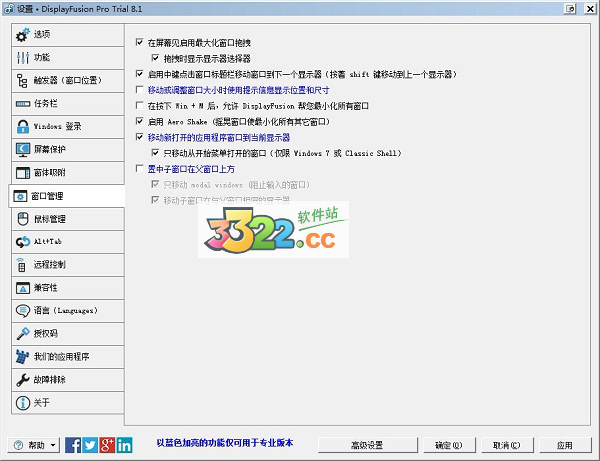Open the Facebook link icon
Image resolution: width=600 pixels, height=461 pixels.
pos(73,445)
